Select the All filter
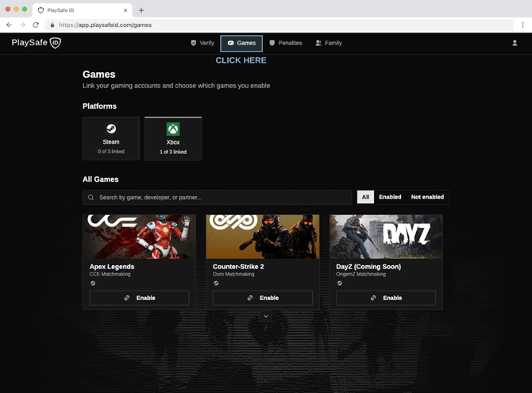 (365, 197)
